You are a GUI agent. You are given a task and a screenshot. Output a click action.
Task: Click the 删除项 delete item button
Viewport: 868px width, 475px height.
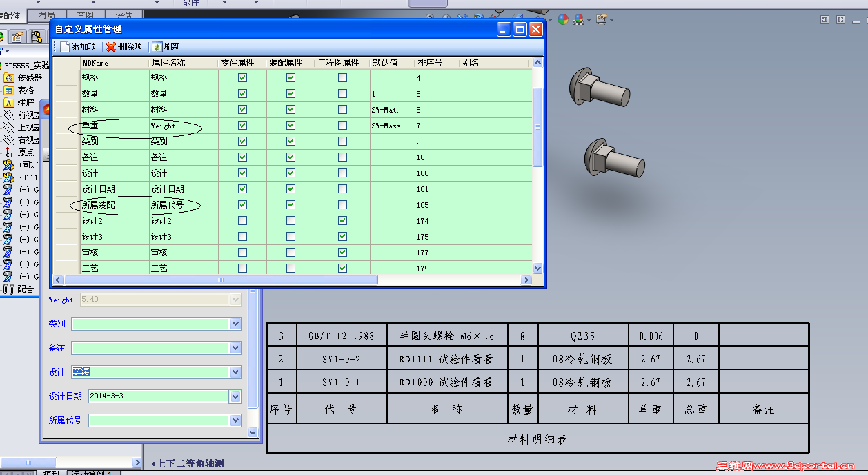click(x=124, y=47)
